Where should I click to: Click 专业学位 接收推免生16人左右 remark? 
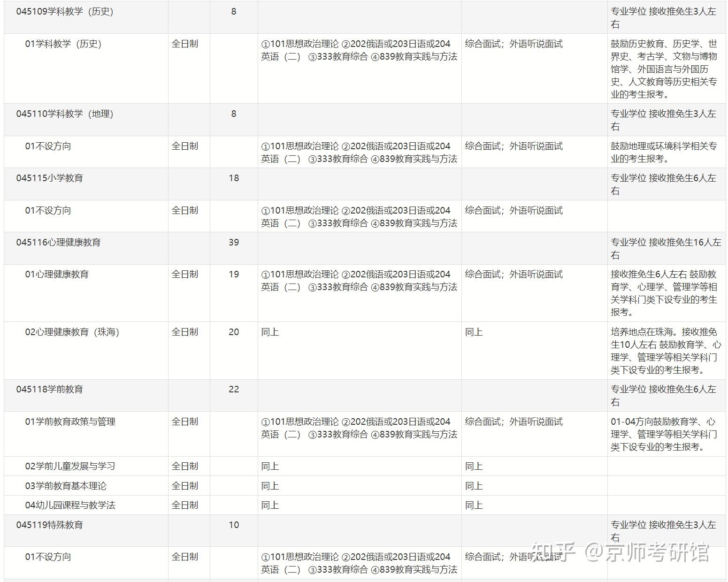(666, 249)
